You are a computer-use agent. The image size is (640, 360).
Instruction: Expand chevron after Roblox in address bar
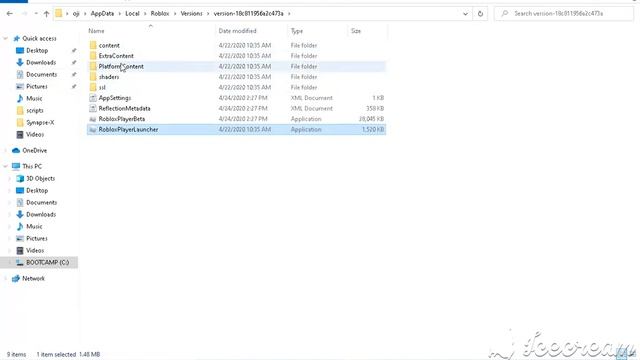tap(175, 13)
